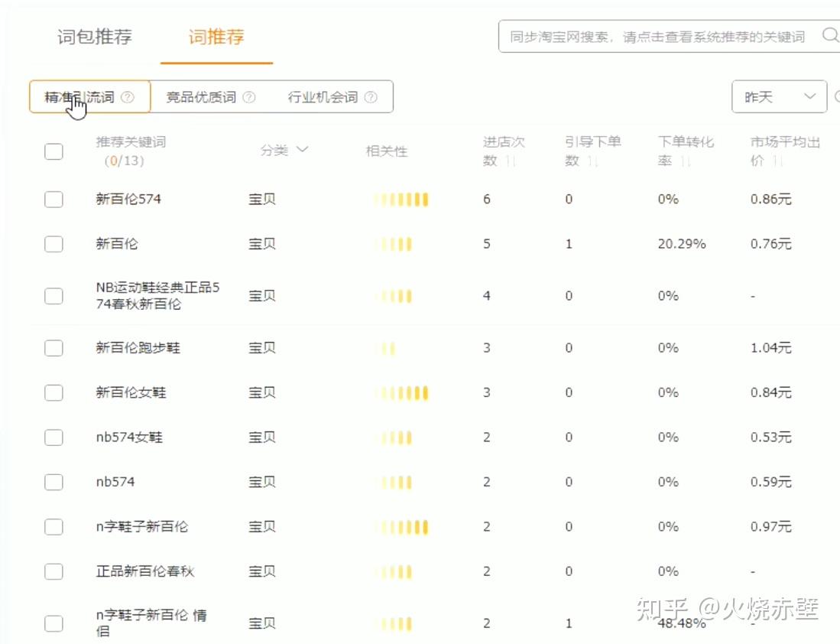Click the 20.29% conversion rate value

[x=682, y=244]
